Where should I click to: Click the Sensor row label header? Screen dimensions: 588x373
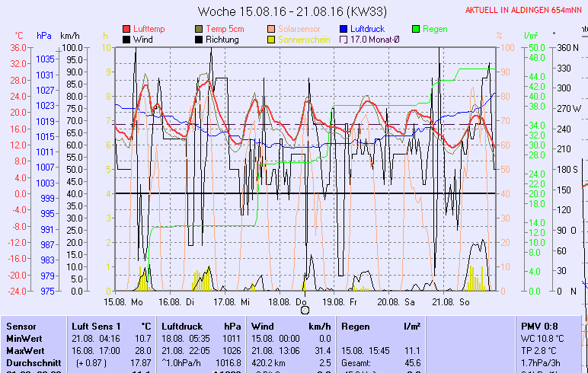[x=21, y=325]
